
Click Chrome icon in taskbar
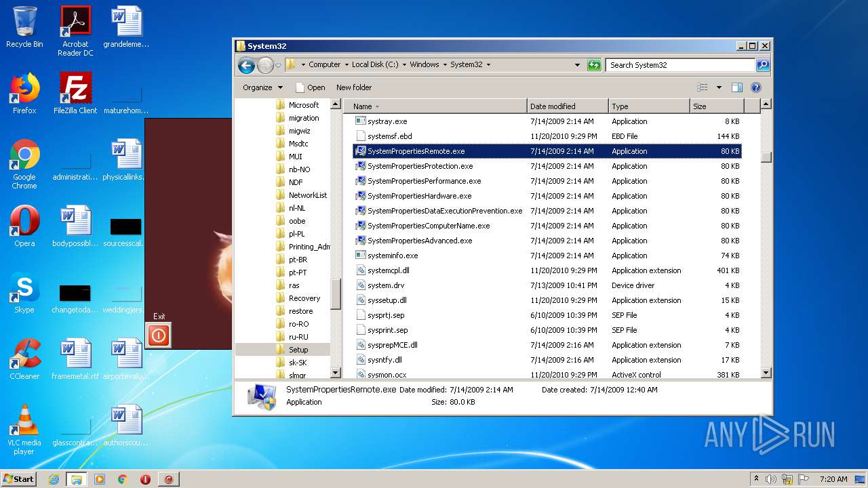pos(123,479)
